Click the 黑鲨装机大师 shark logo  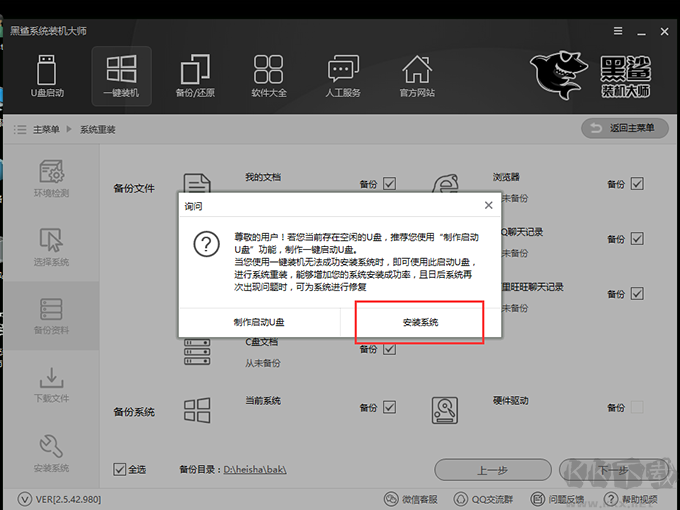coord(591,75)
